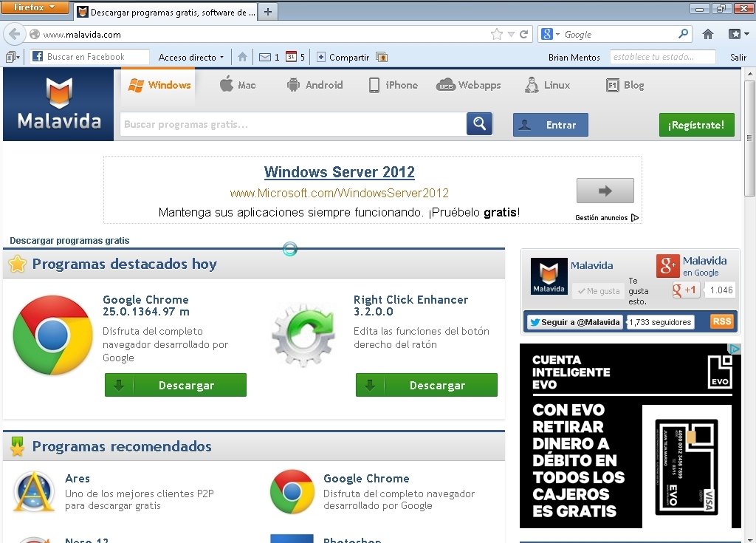756x543 pixels.
Task: Open Google Chrome 25.0.1364.97 m title
Action: [x=146, y=306]
